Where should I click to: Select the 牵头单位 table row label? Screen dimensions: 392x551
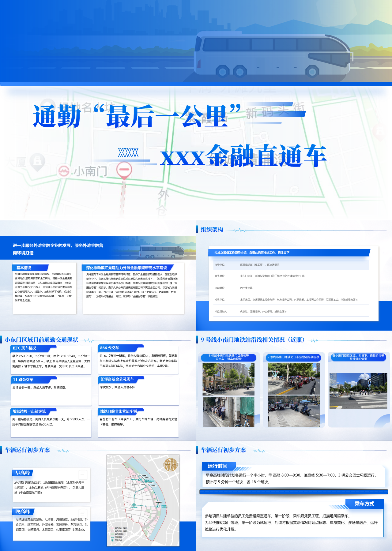[x=220, y=276]
